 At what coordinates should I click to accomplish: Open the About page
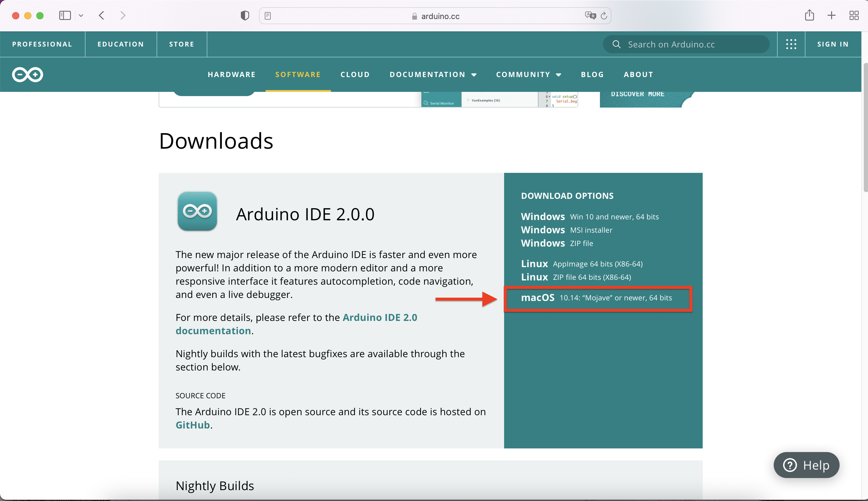point(638,74)
